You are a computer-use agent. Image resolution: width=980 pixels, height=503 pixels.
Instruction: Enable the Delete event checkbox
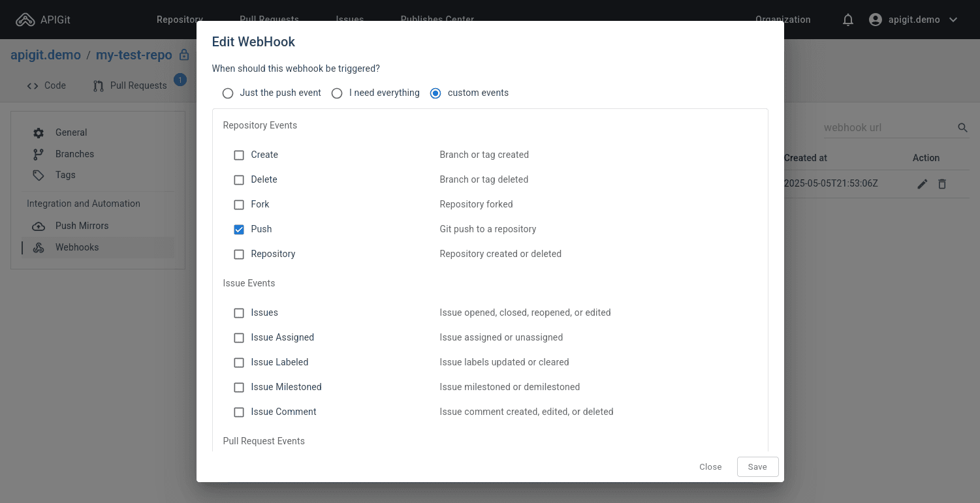[239, 180]
